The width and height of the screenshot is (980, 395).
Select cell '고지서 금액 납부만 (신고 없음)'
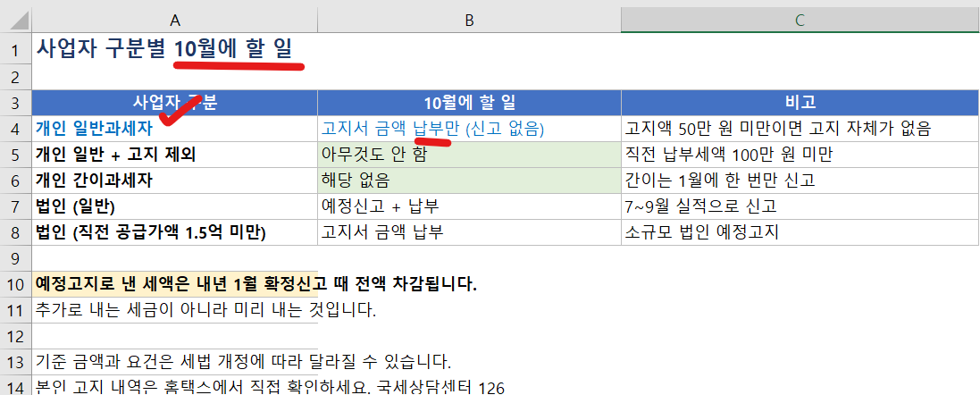tap(469, 129)
